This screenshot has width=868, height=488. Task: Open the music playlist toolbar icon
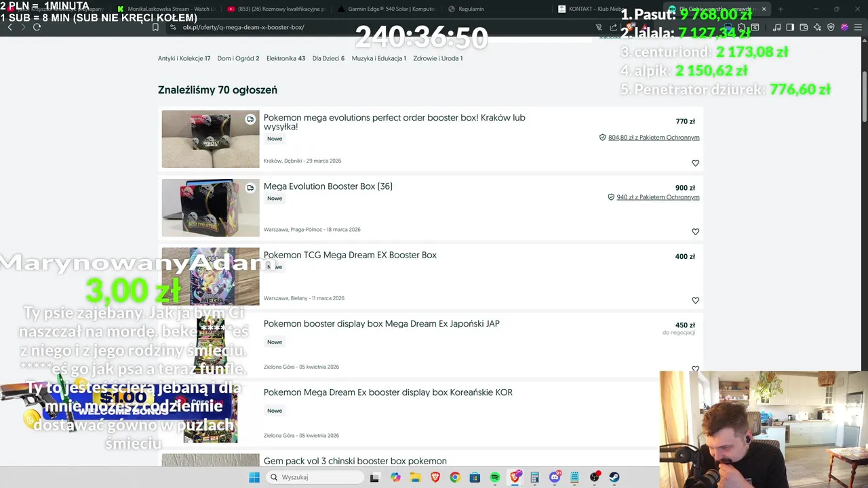coord(776,27)
